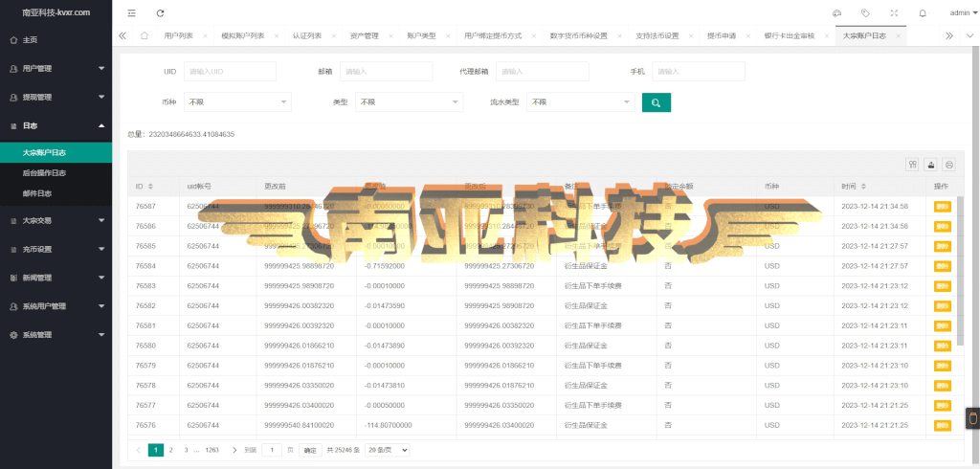Image resolution: width=980 pixels, height=469 pixels.
Task: Select 大宗账户日志 sidebar item
Action: (x=56, y=152)
